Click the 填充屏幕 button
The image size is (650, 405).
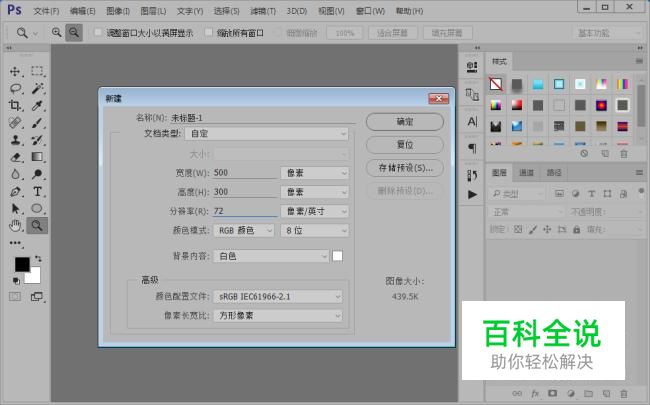click(x=446, y=33)
